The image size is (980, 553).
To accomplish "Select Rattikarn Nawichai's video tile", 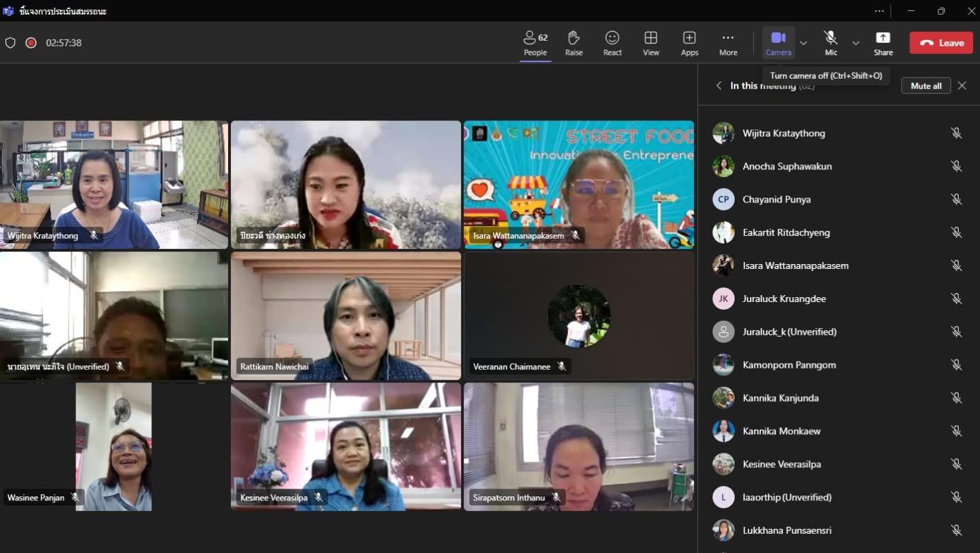I will pyautogui.click(x=346, y=316).
